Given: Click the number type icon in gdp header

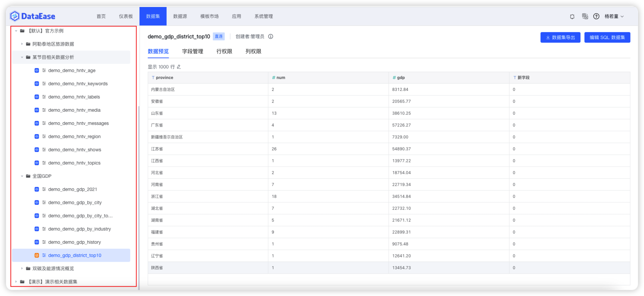Looking at the screenshot, I should 394,78.
